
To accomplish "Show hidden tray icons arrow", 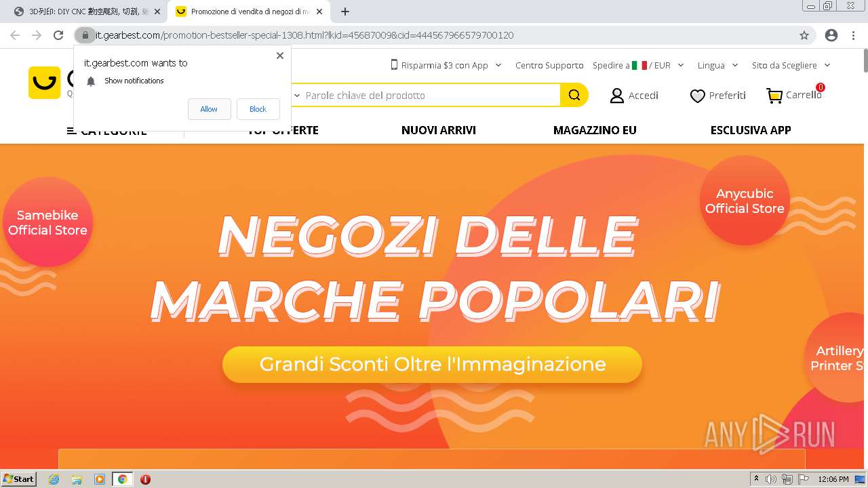I will point(756,479).
